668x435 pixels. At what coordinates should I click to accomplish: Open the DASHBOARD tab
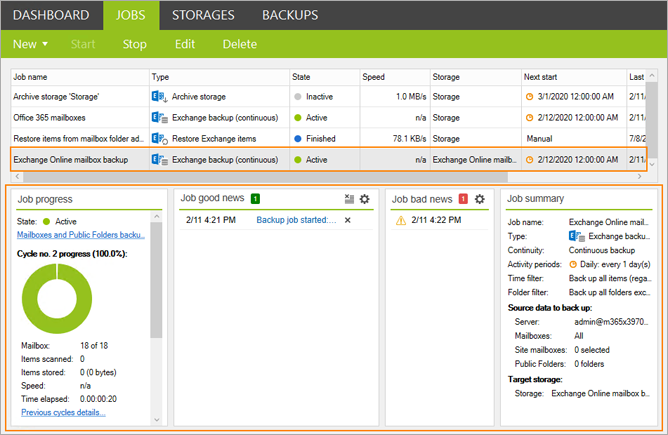pos(51,15)
